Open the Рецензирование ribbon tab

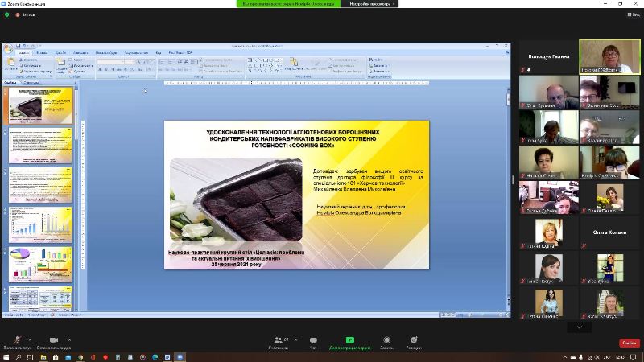pyautogui.click(x=136, y=53)
